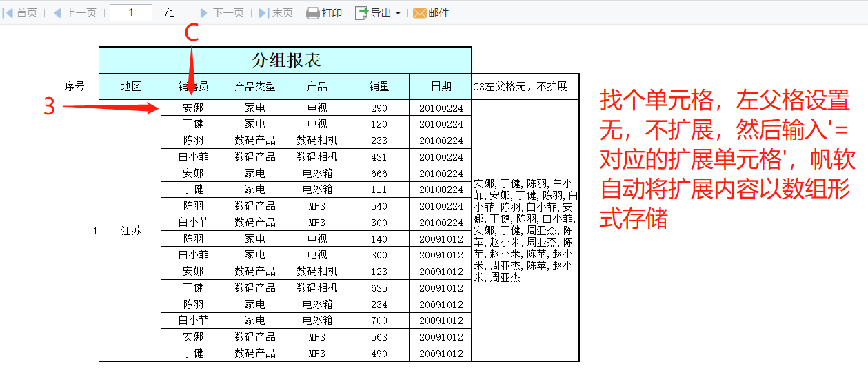Click the 地区 column header
Viewport: 868px width, 386px height.
click(x=130, y=86)
